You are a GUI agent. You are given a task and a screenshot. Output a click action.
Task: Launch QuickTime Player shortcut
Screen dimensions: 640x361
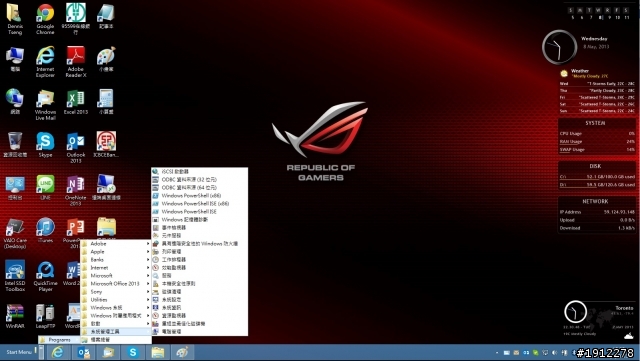tap(45, 276)
